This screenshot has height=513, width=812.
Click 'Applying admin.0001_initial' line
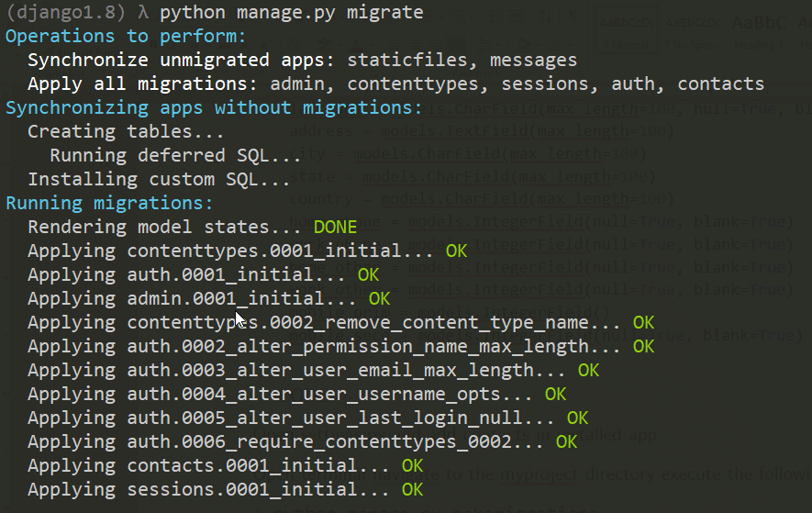point(192,299)
